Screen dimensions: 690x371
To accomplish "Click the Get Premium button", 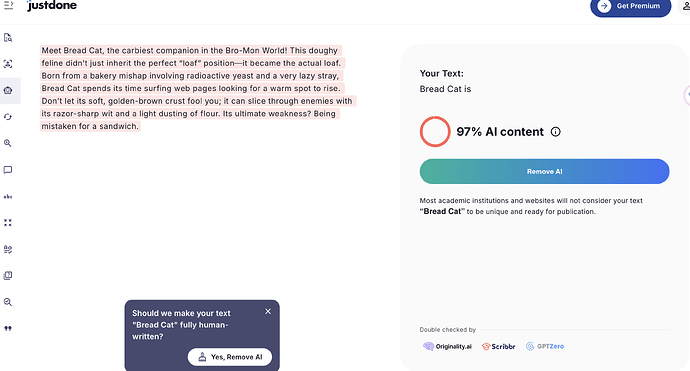I will [631, 7].
